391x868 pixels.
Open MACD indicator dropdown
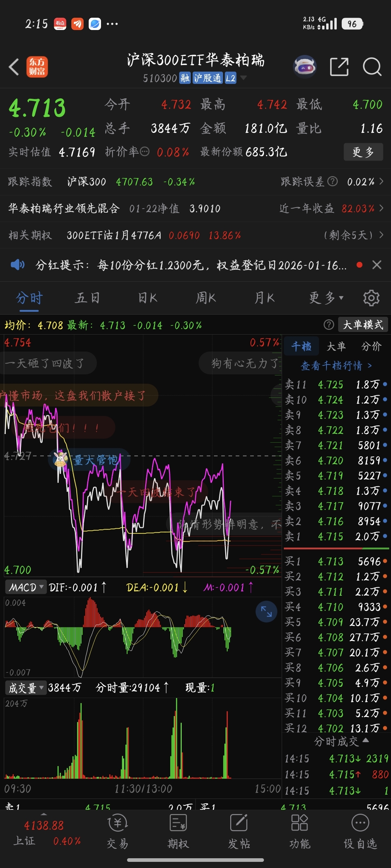(x=26, y=587)
